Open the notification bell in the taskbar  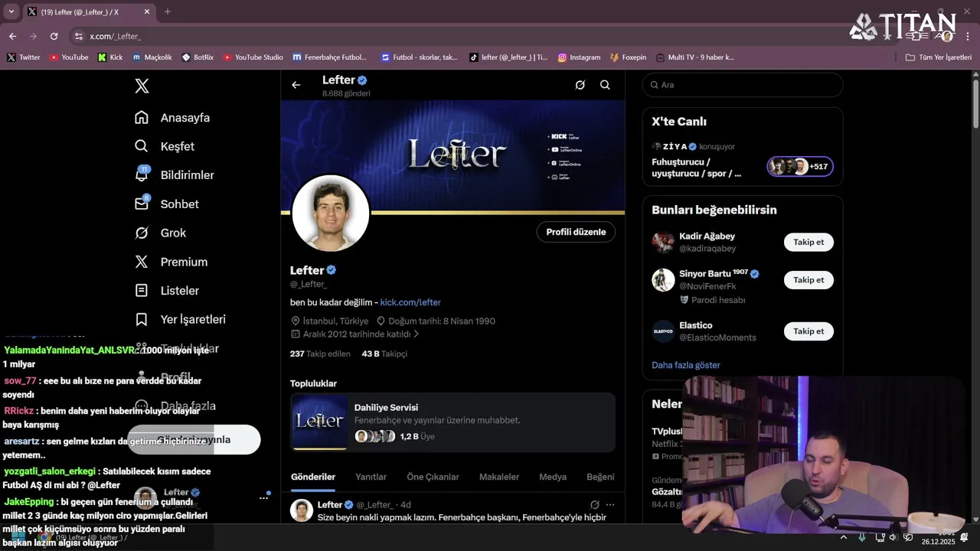965,537
